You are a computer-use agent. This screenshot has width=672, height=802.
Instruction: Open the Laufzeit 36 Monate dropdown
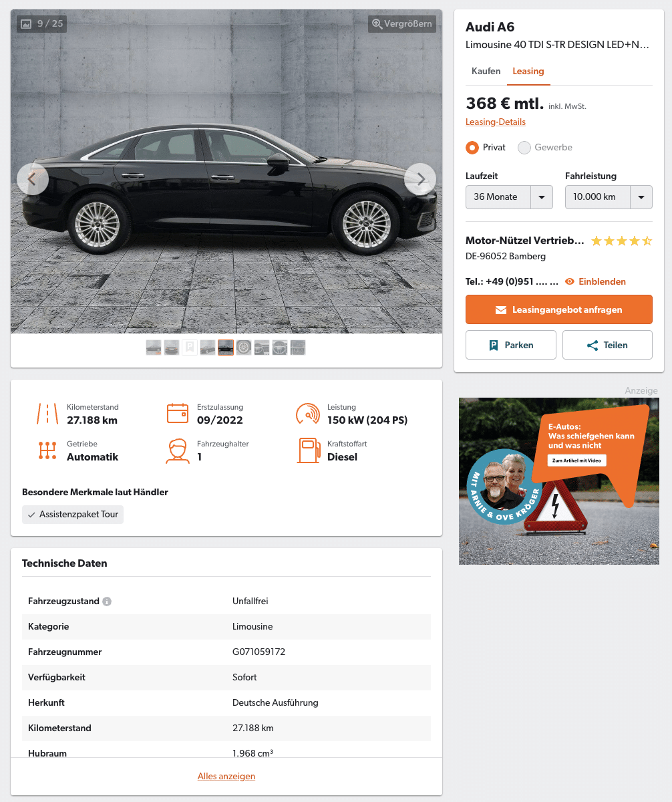509,197
